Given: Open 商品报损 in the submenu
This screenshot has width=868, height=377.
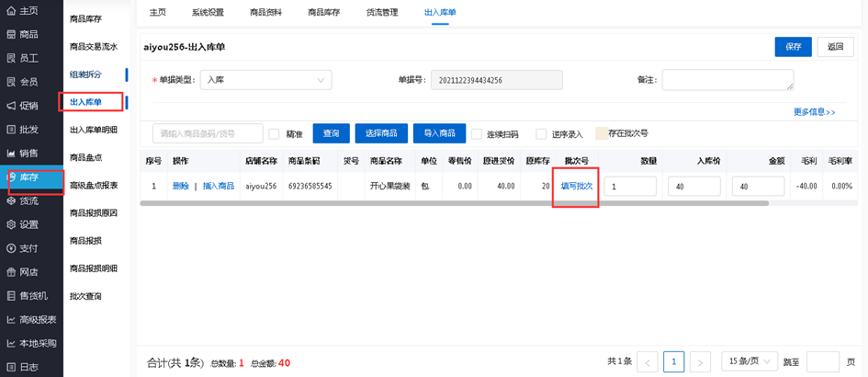Looking at the screenshot, I should click(x=85, y=241).
